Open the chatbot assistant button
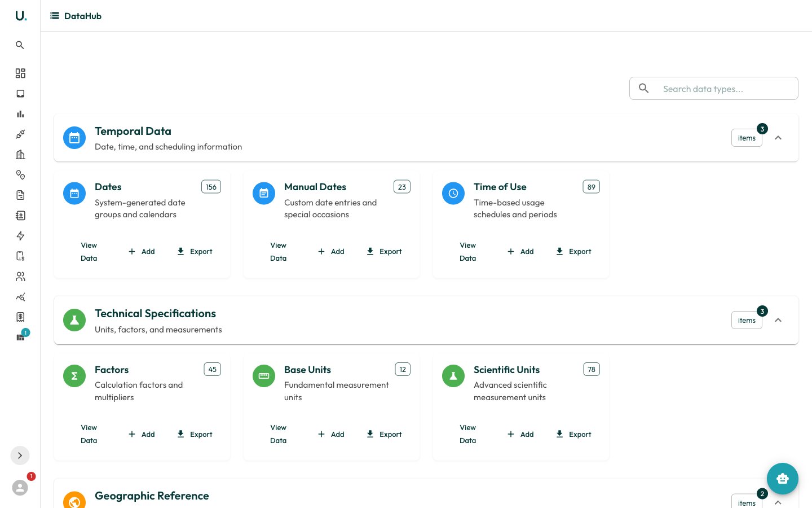The image size is (812, 508). tap(783, 479)
